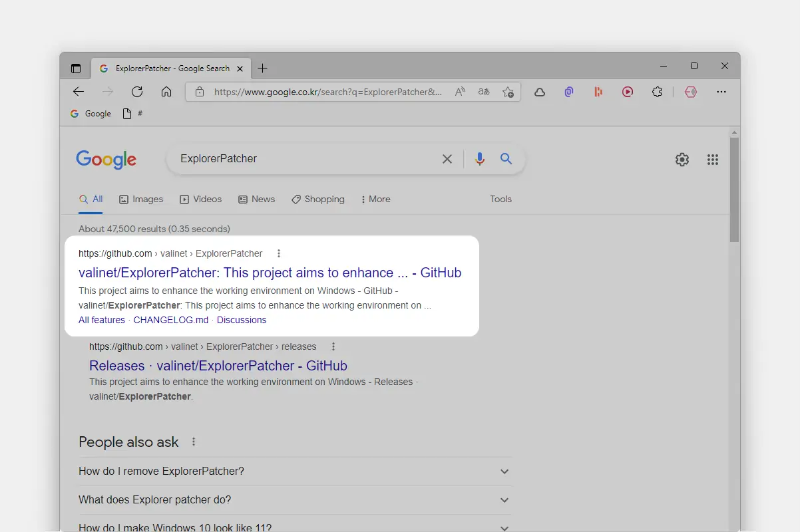Clear the search box text

(447, 159)
